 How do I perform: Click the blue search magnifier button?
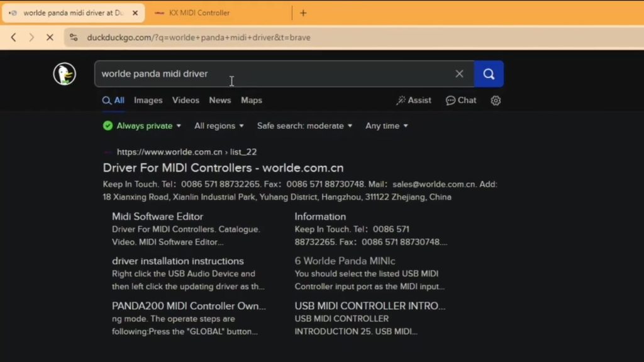(x=489, y=74)
